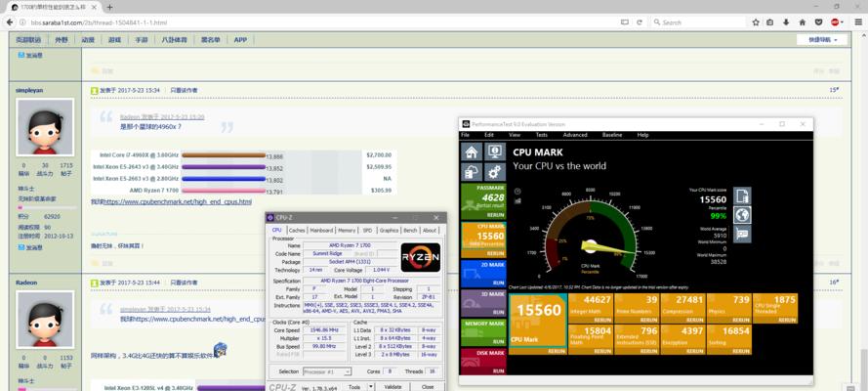Switch to the Graphics tab in CPU-Z
This screenshot has height=391, width=868.
(x=389, y=231)
